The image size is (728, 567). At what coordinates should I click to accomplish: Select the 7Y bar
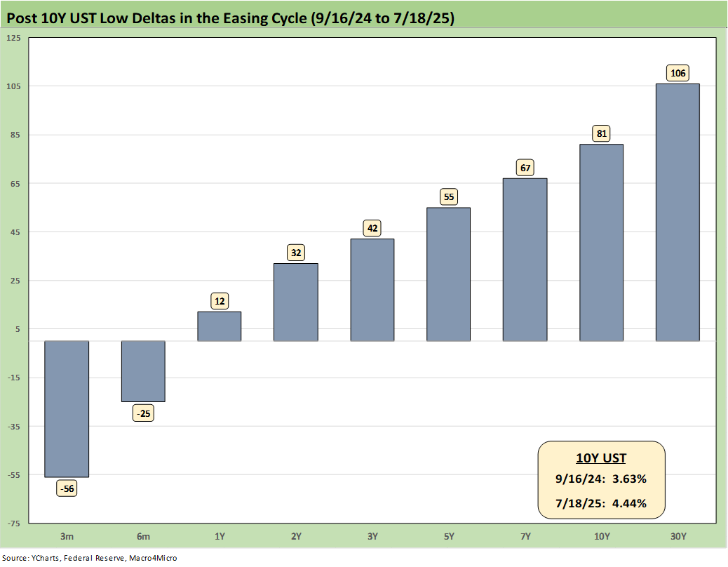[525, 260]
